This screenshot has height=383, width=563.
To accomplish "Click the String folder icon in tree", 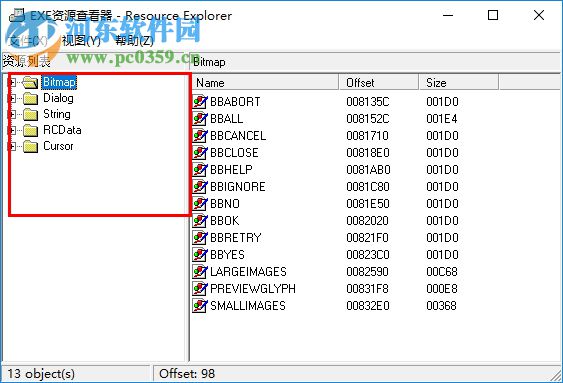I will 31,115.
